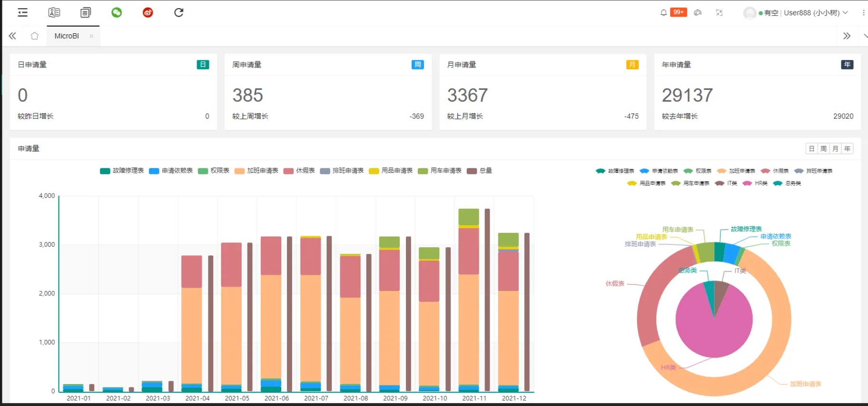Screen dimensions: 868x406
Task: Toggle 权限表 series in bar chart legend
Action: point(214,171)
